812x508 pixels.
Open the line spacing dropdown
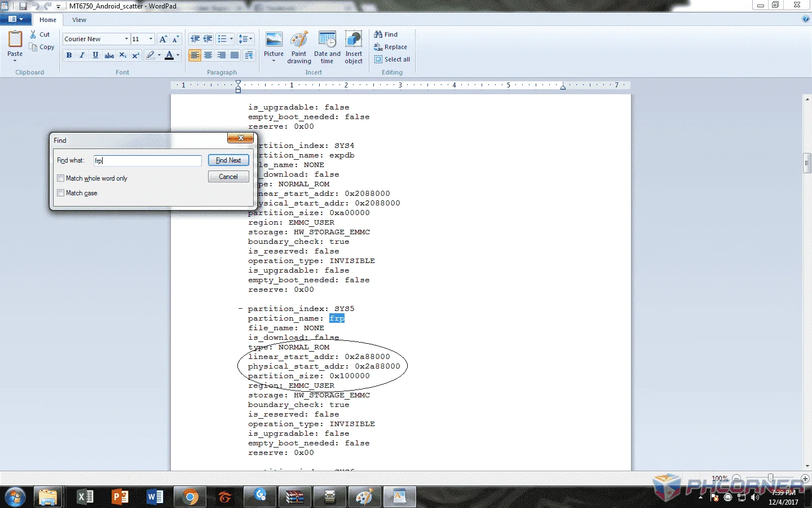(x=245, y=39)
